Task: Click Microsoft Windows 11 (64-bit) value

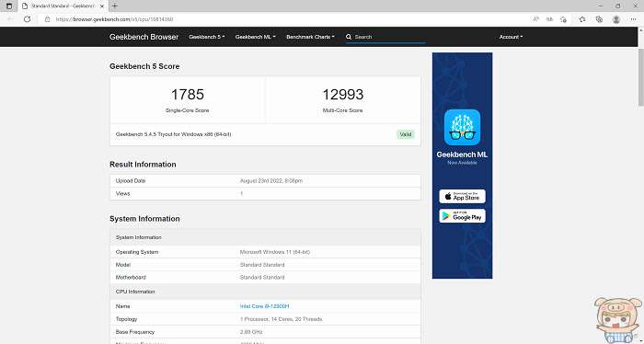Action: click(x=275, y=252)
